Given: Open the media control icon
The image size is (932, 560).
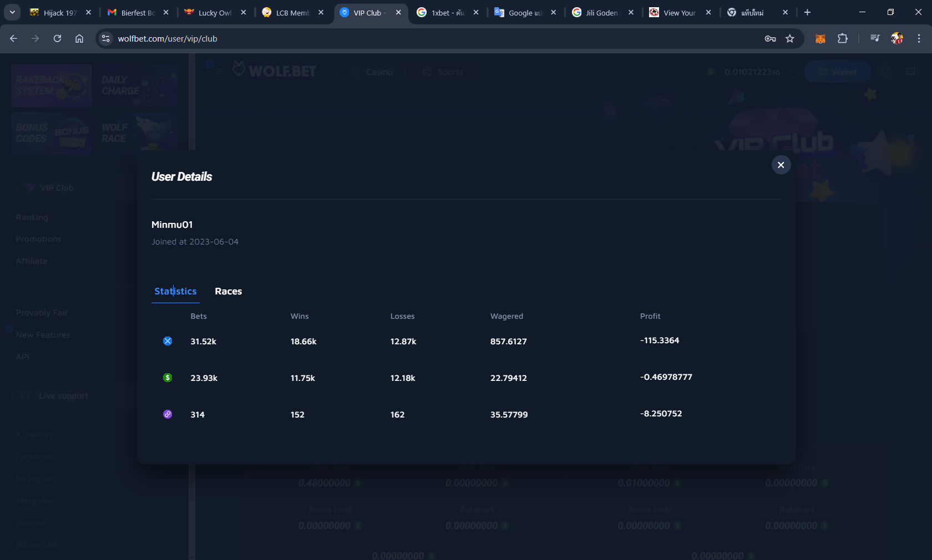Looking at the screenshot, I should coord(875,38).
